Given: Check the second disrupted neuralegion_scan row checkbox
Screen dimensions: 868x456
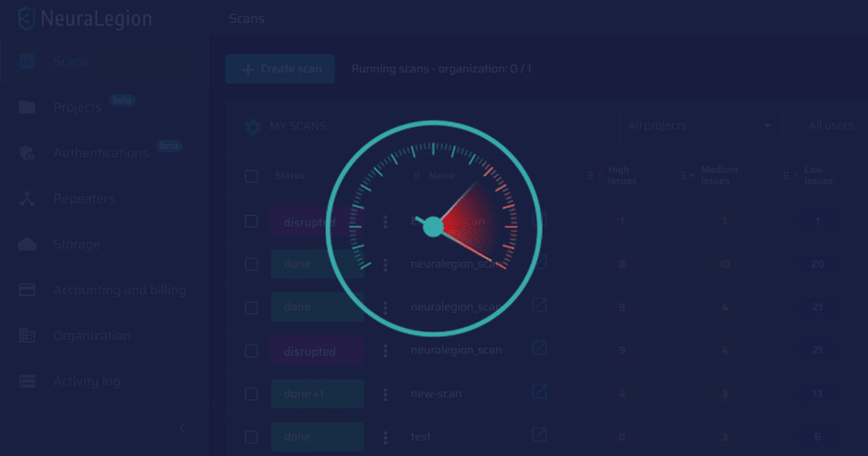Looking at the screenshot, I should (x=251, y=351).
